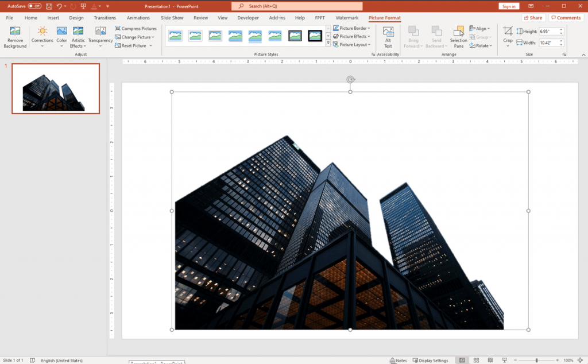Viewport: 588px width, 364px height.
Task: Toggle Normal view in status bar
Action: (462, 360)
